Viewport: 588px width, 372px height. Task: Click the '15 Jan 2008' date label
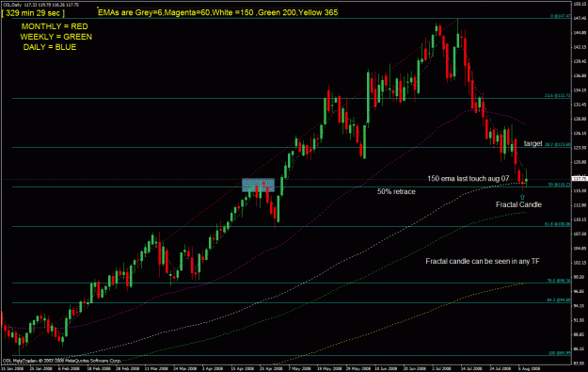point(11,368)
